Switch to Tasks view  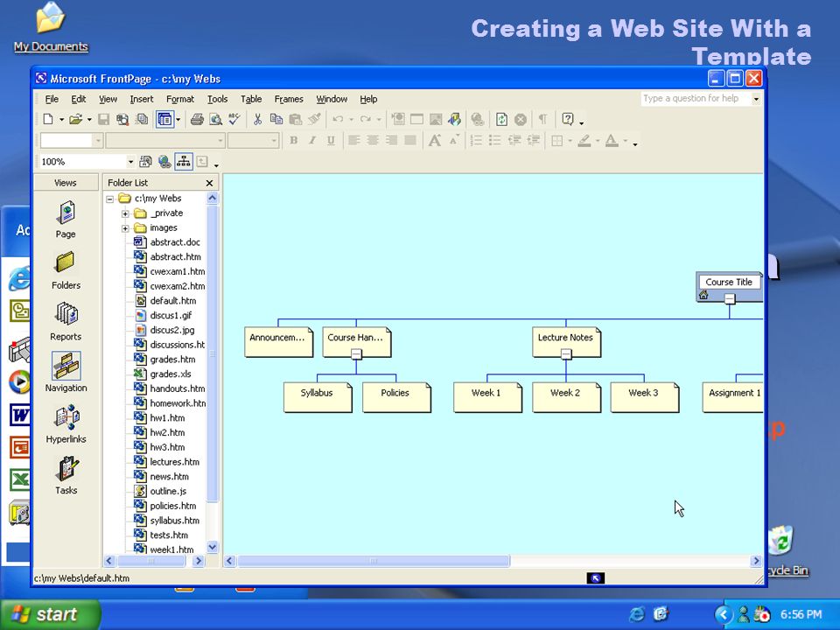point(66,474)
